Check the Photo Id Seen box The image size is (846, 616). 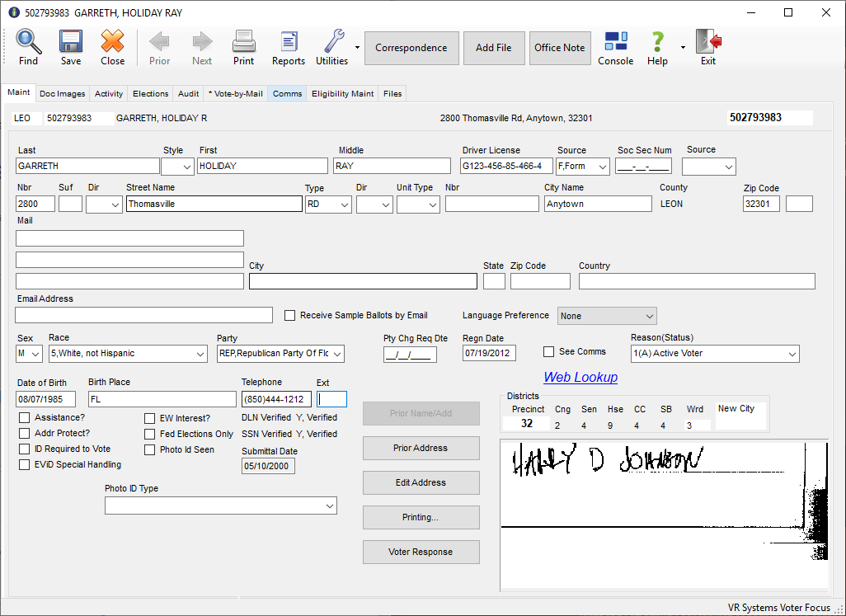click(149, 450)
